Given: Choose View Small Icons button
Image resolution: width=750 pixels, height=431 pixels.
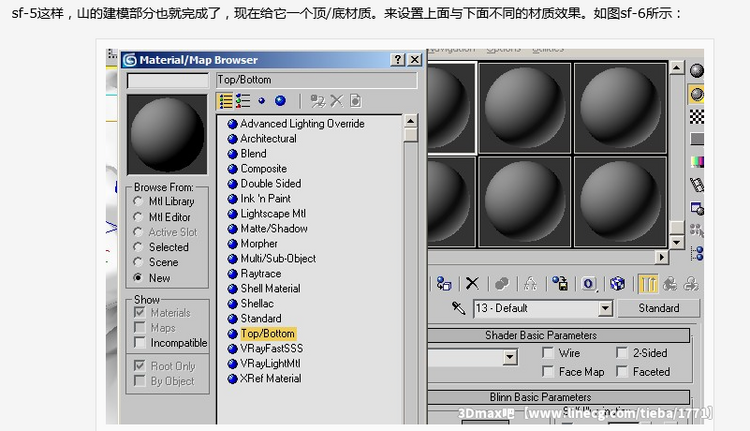Looking at the screenshot, I should click(x=262, y=101).
